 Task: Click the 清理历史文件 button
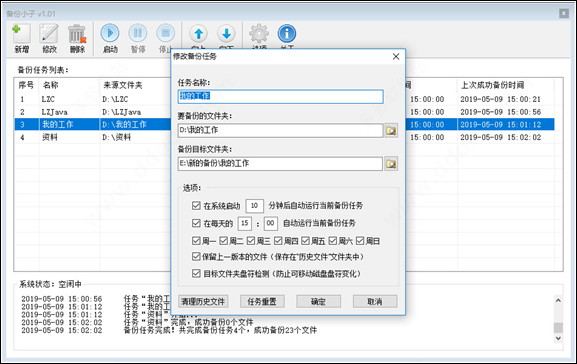203,301
